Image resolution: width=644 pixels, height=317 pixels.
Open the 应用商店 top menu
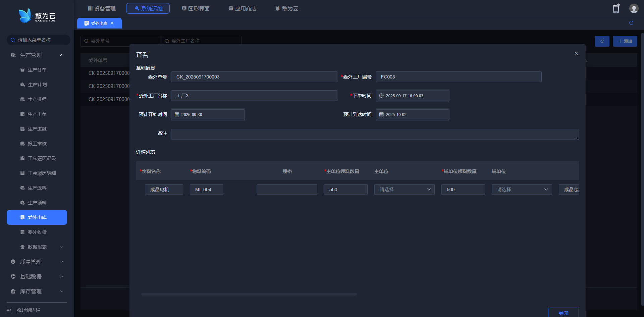pos(243,8)
